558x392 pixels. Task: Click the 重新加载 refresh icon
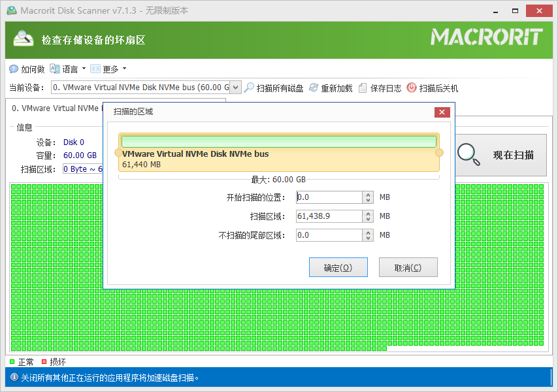313,88
